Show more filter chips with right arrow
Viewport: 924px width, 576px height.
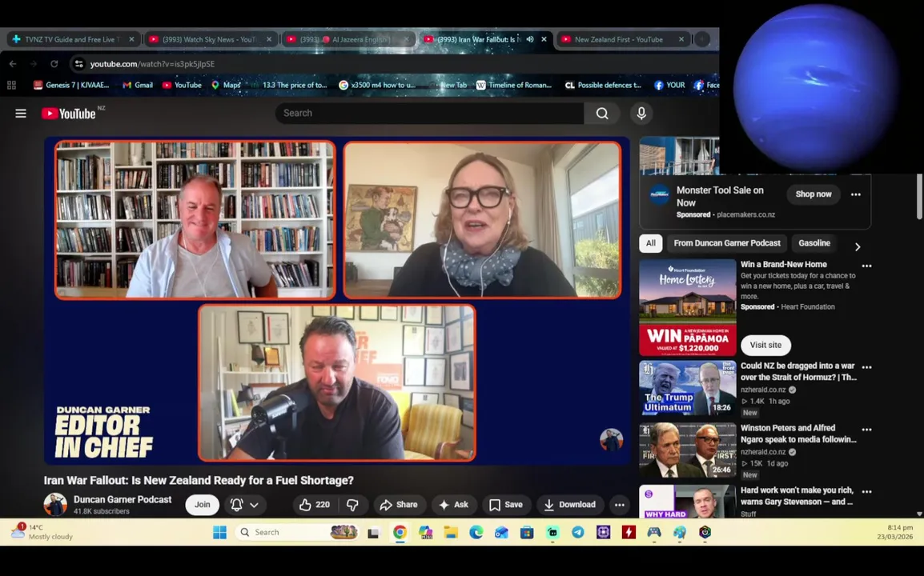(x=858, y=246)
